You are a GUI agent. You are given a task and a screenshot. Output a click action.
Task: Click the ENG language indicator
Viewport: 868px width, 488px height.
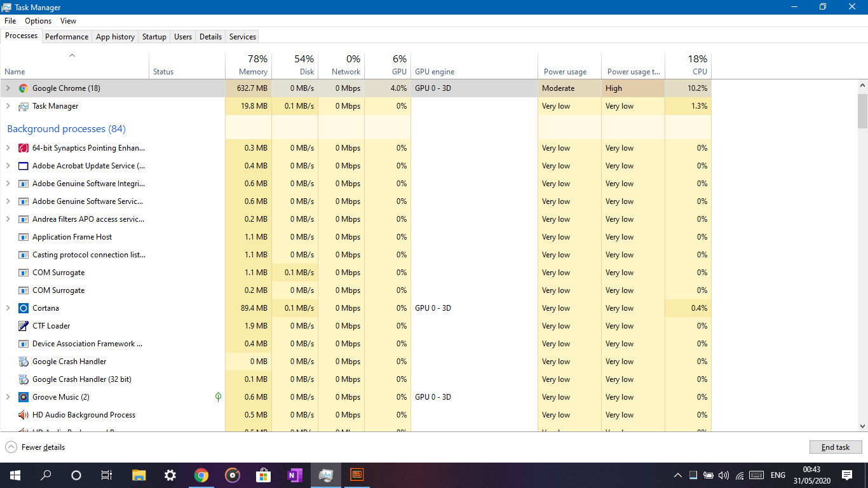[x=778, y=475]
